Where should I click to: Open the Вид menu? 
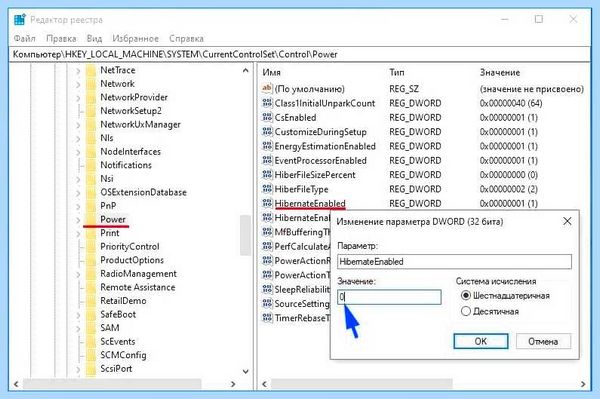click(x=94, y=39)
